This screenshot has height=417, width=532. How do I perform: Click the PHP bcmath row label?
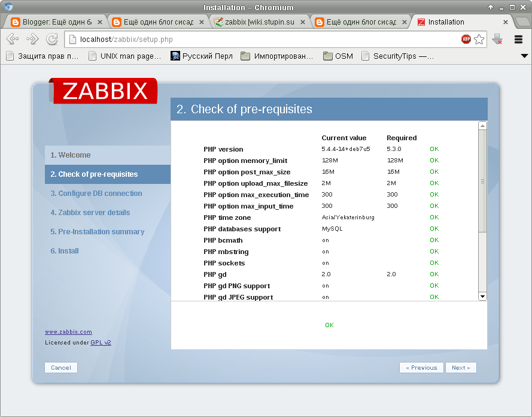223,240
